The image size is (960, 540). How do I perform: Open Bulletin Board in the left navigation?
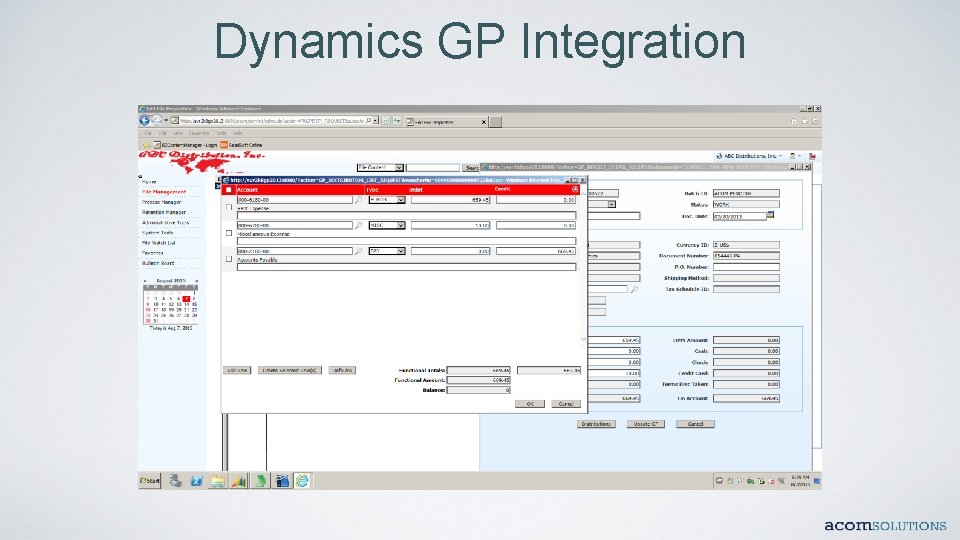point(158,263)
